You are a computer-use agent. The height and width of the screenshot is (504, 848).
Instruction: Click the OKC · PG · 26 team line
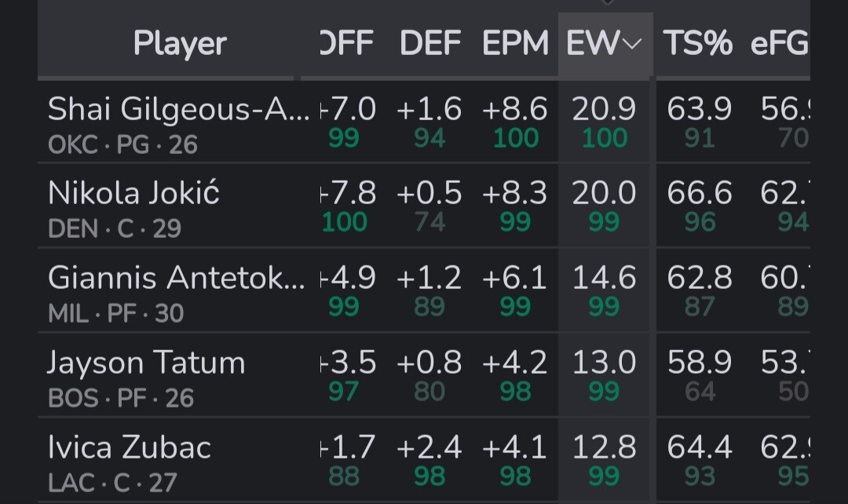coord(122,145)
